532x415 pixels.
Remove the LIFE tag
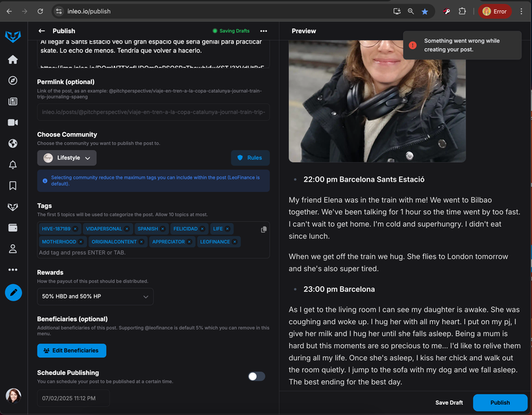pos(228,229)
